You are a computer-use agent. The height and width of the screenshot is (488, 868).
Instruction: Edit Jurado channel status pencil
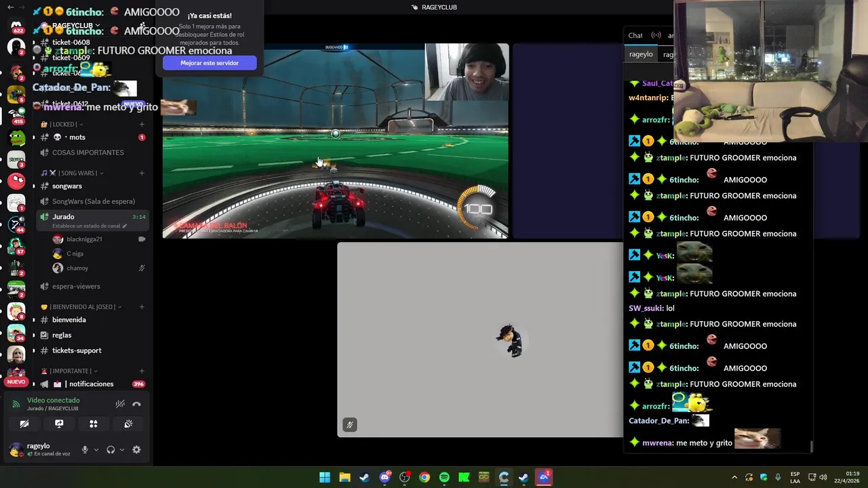(124, 226)
